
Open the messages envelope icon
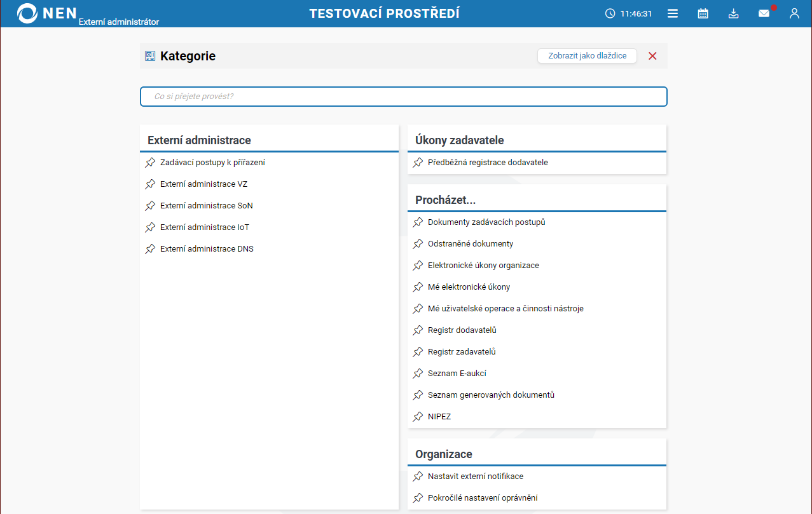coord(764,13)
